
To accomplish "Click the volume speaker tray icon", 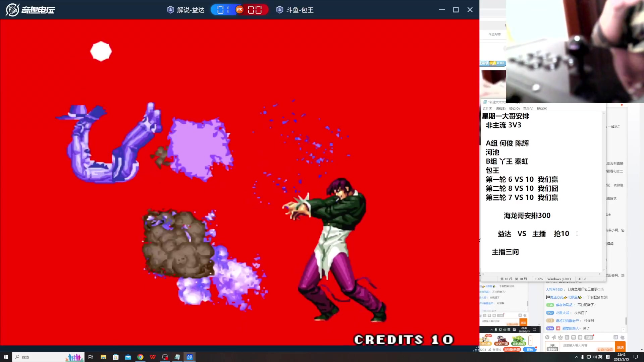I will 595,357.
